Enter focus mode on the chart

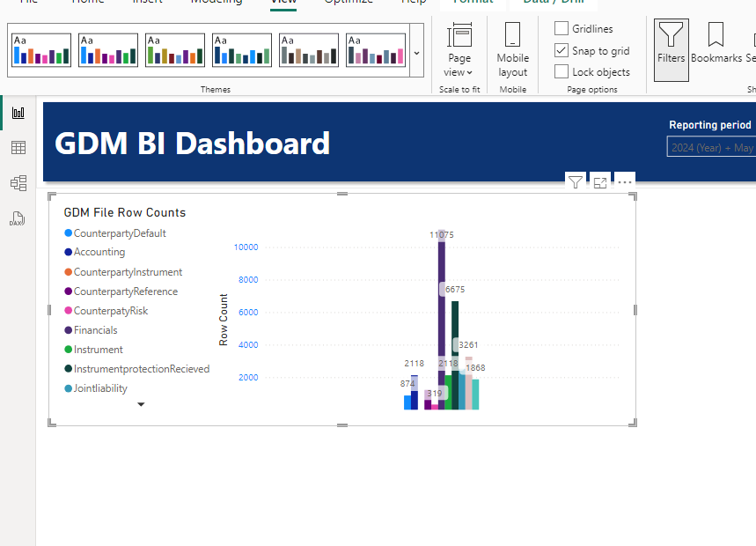click(600, 182)
